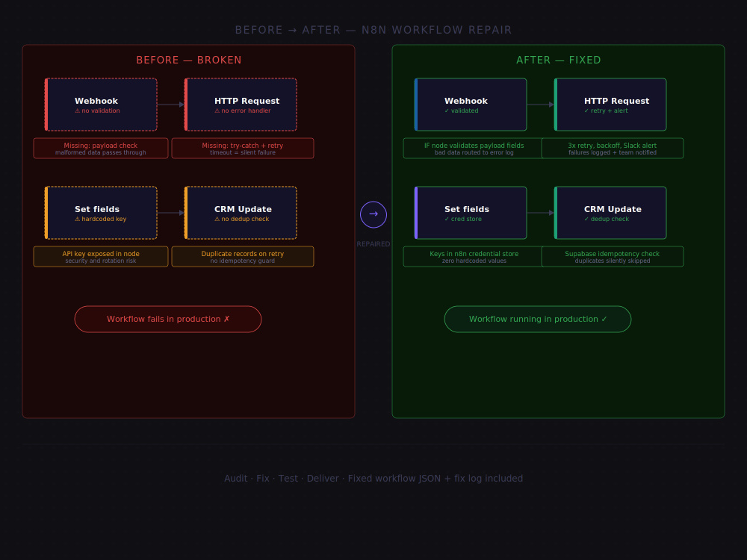Select the broken HTTP Request node, no error handler

pos(241,105)
